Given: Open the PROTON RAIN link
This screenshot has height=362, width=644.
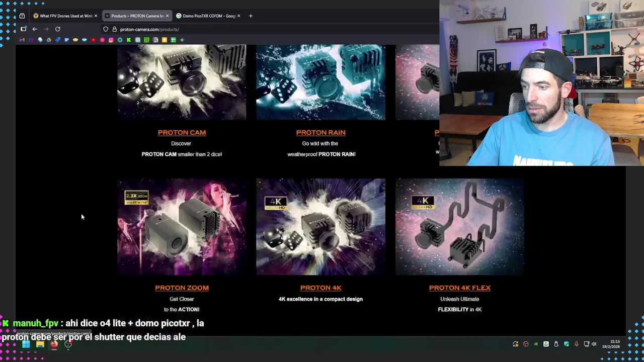Looking at the screenshot, I should pos(320,132).
